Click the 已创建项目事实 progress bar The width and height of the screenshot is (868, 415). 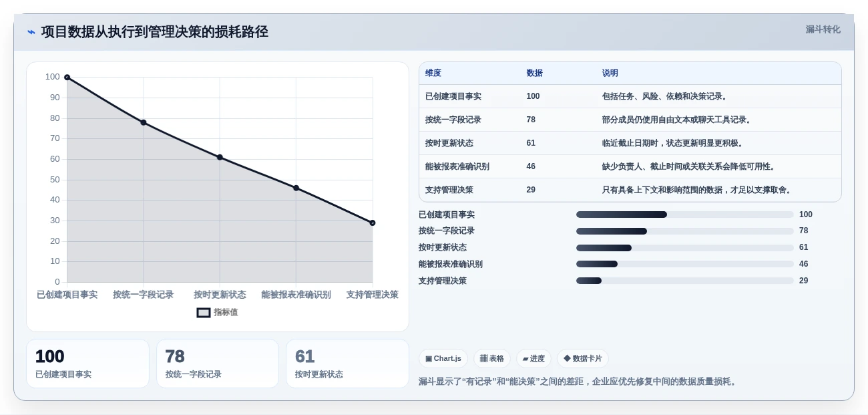[684, 215]
